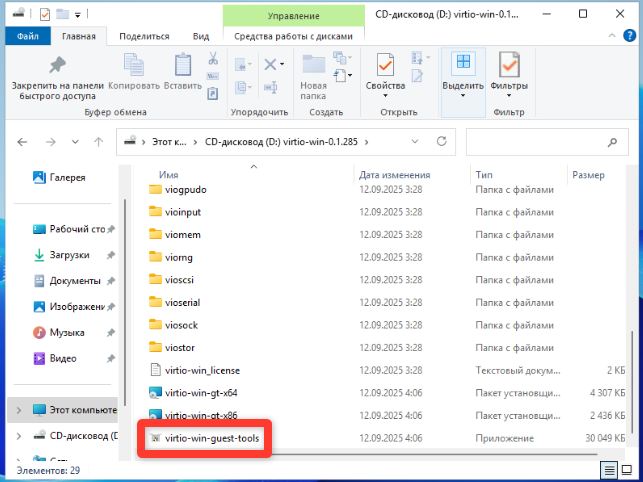
Task: Open the Music folder in the sidebar
Action: [x=67, y=332]
